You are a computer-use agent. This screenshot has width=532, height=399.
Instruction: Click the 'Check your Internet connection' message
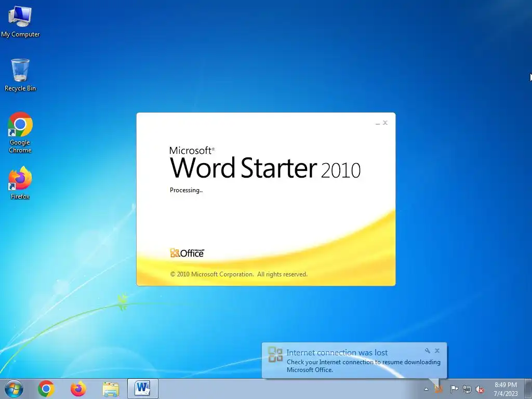coord(363,366)
